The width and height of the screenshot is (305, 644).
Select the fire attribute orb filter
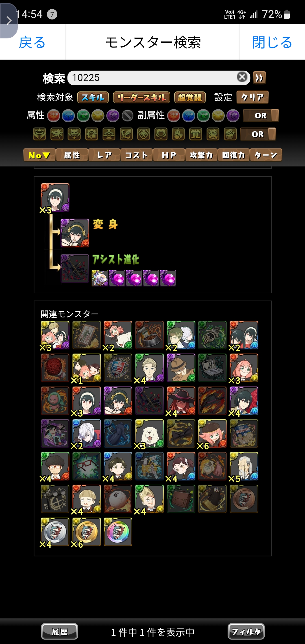pyautogui.click(x=54, y=116)
